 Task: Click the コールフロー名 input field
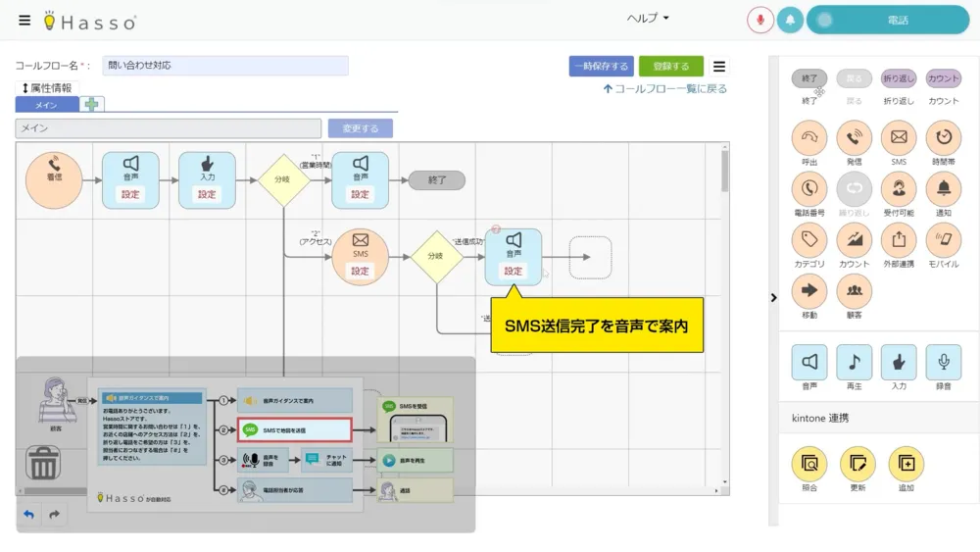225,66
